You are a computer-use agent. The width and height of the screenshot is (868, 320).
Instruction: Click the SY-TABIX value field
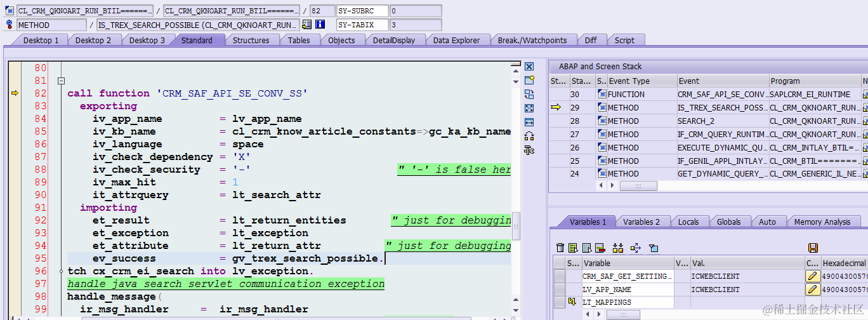click(x=416, y=25)
